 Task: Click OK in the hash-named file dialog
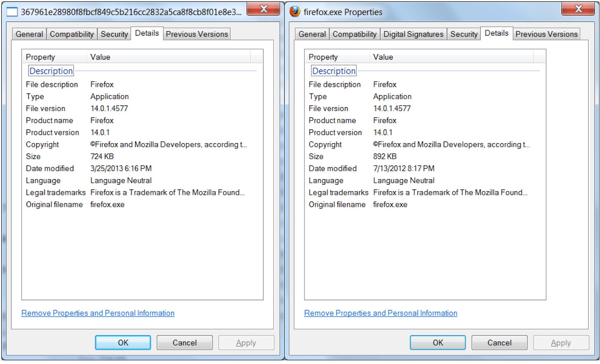tap(123, 343)
